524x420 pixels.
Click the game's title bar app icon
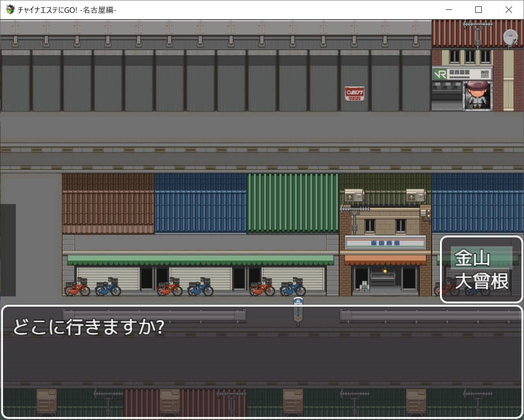coord(10,9)
